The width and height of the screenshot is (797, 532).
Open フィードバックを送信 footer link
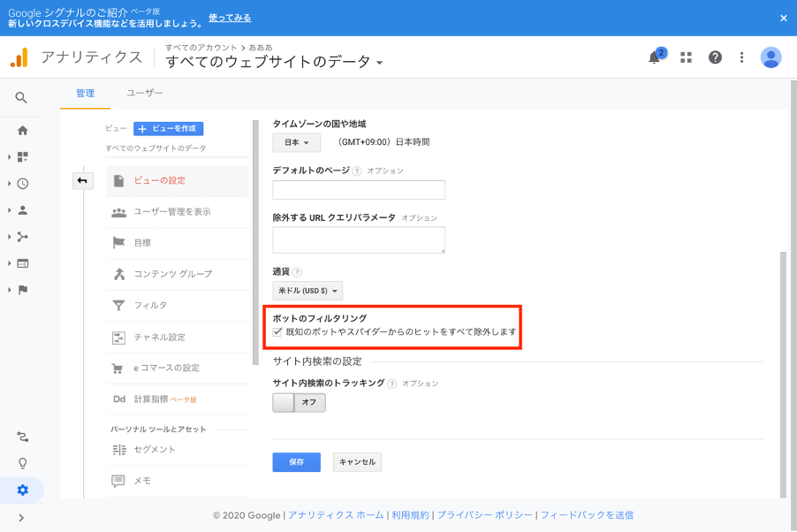(x=587, y=515)
